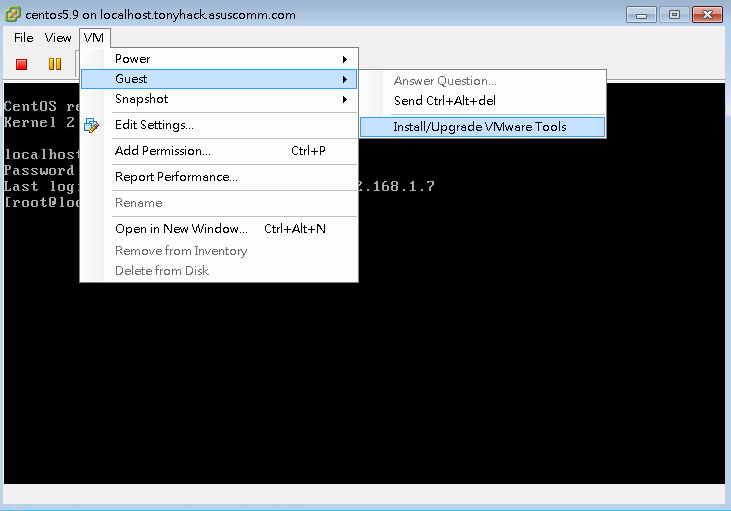This screenshot has width=731, height=511.
Task: Click the Edit Settings pencil icon
Action: click(x=91, y=125)
